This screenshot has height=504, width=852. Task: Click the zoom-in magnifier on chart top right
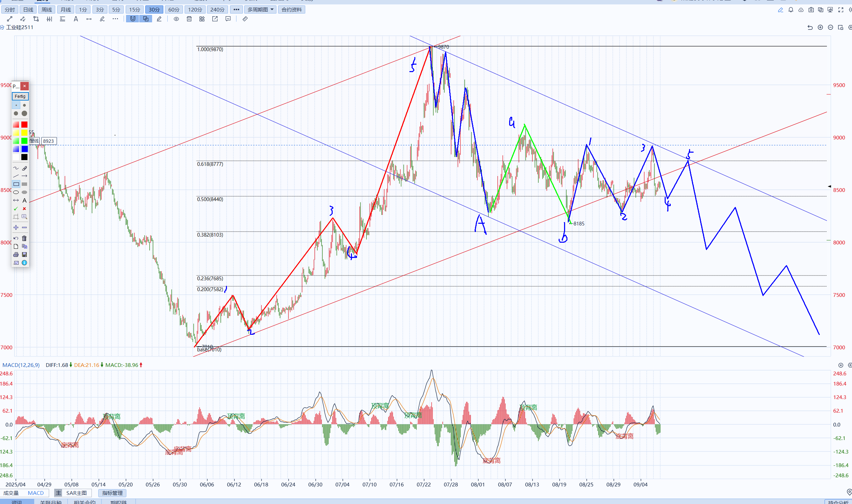tap(820, 27)
